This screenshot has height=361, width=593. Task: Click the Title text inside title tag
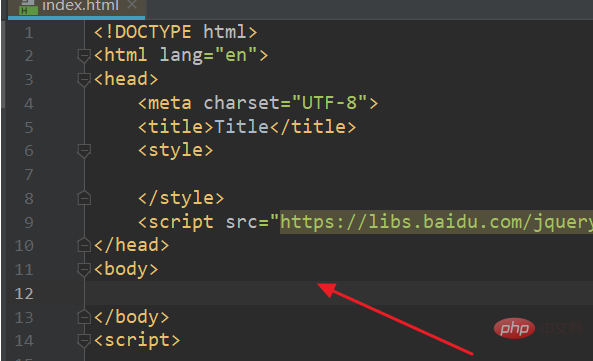pyautogui.click(x=241, y=126)
